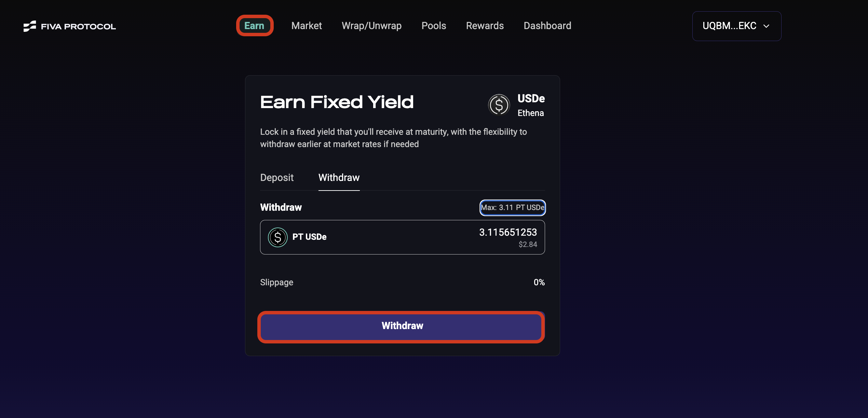The height and width of the screenshot is (418, 868).
Task: Click the chevron arrow beside wallet address
Action: (x=767, y=26)
